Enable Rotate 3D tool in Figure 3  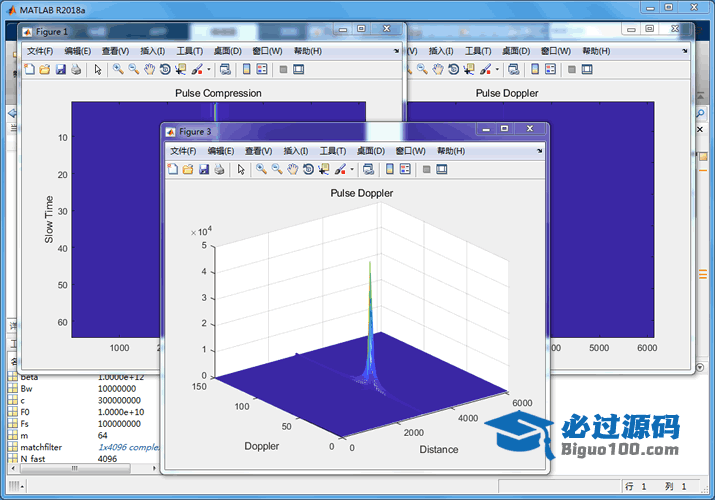pyautogui.click(x=308, y=170)
